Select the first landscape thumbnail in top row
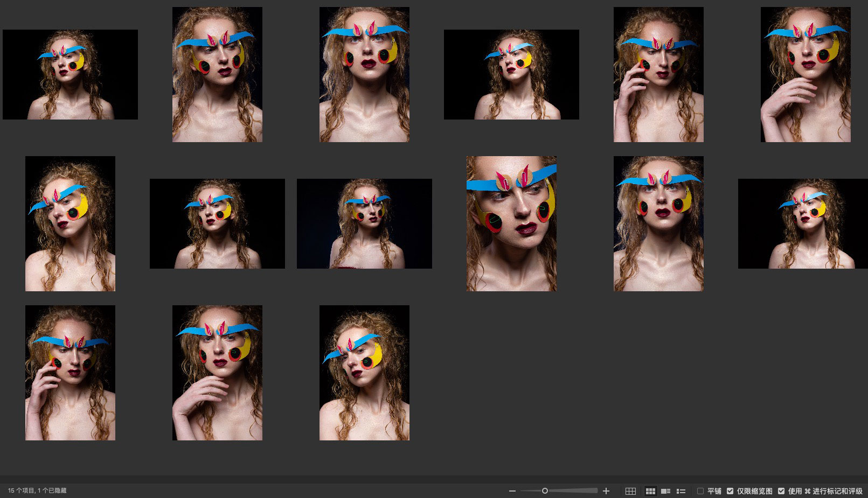The width and height of the screenshot is (868, 498). pos(70,74)
